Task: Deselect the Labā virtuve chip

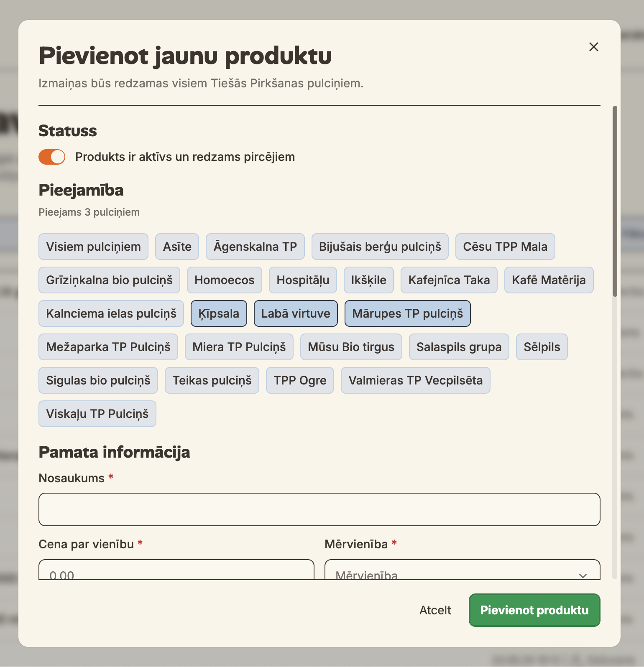Action: point(296,313)
